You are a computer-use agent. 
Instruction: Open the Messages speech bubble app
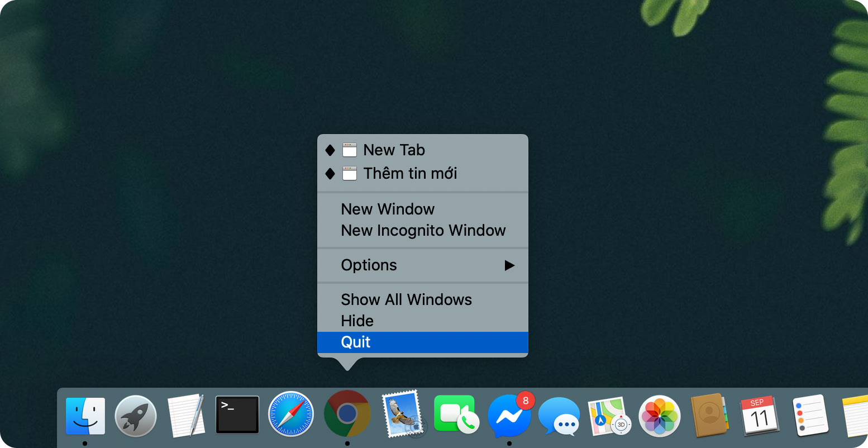(x=559, y=417)
